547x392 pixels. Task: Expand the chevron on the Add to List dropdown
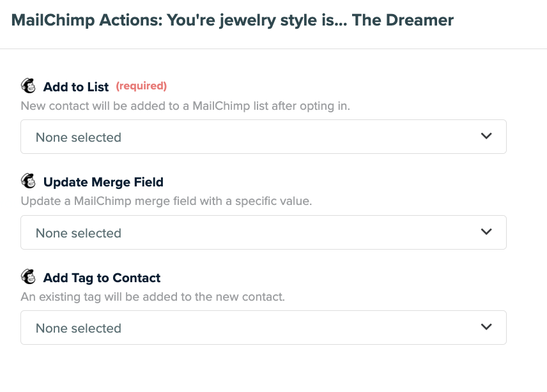coord(487,136)
